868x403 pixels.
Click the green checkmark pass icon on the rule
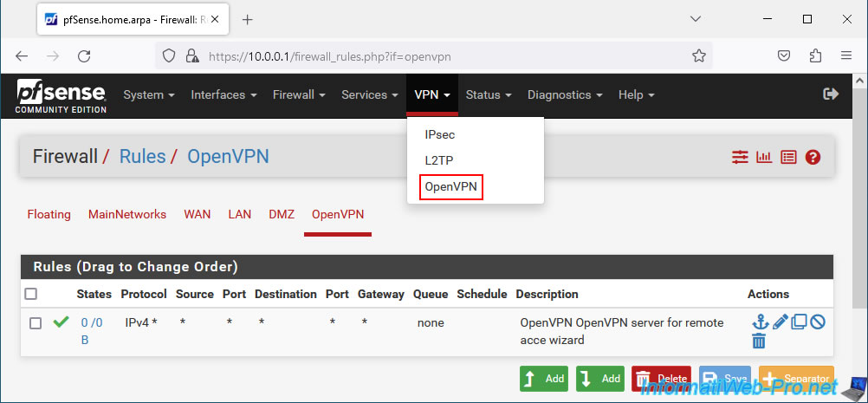click(x=61, y=322)
